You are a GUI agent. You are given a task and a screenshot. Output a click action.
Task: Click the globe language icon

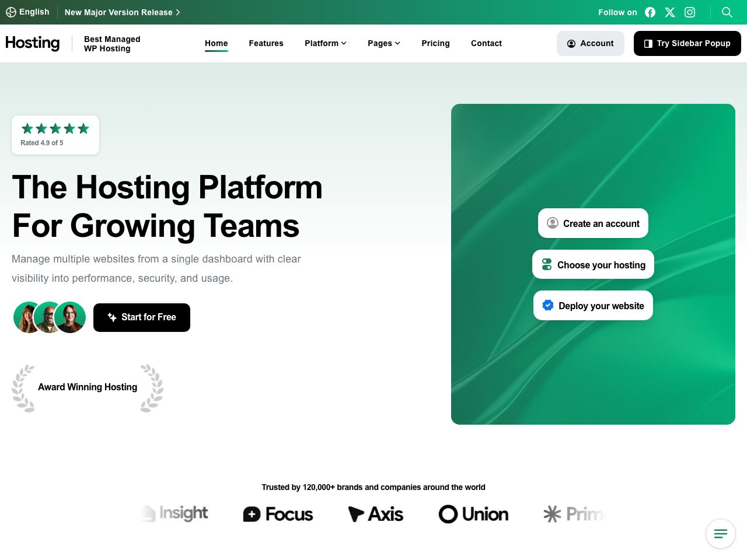point(11,12)
